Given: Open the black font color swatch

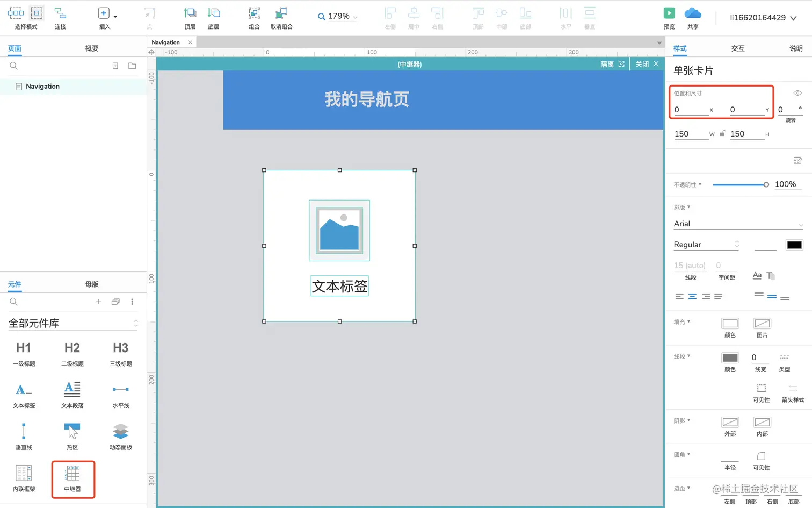Looking at the screenshot, I should 794,245.
